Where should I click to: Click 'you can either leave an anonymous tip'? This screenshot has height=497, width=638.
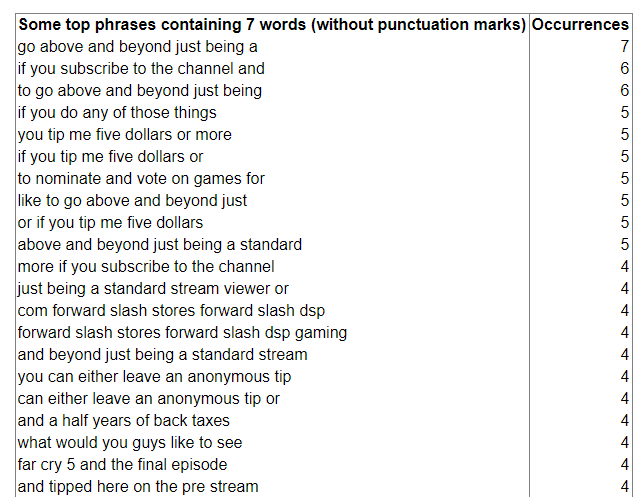[x=154, y=377]
